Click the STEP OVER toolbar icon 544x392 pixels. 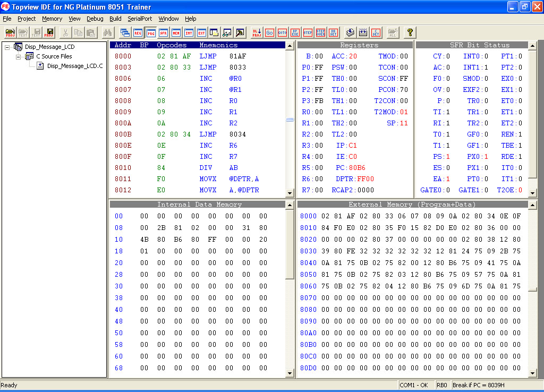pyautogui.click(x=320, y=32)
